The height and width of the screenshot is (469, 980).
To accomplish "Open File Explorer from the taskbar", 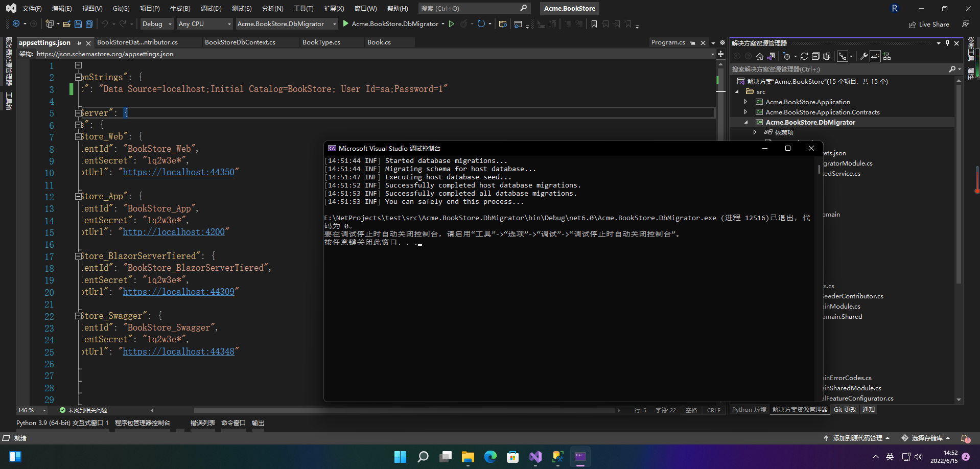I will coord(468,457).
